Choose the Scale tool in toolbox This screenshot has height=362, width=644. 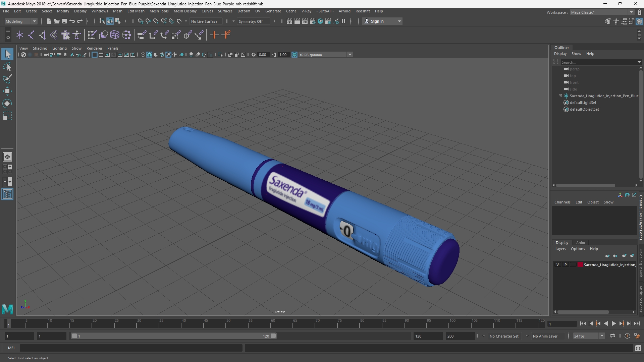[x=7, y=116]
